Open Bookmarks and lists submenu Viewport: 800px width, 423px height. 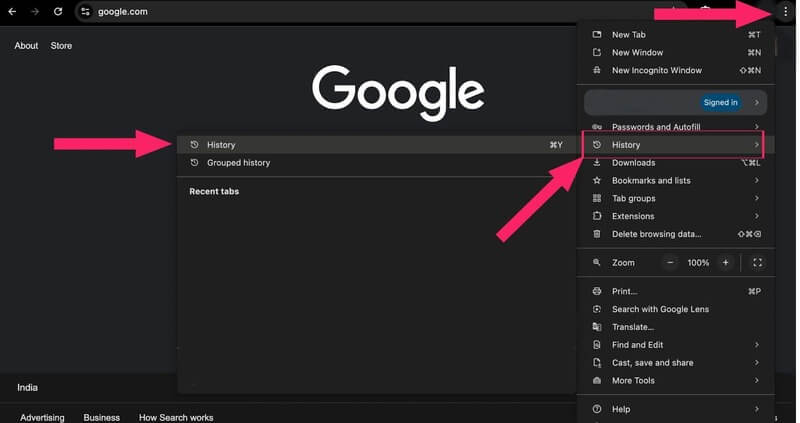point(676,181)
